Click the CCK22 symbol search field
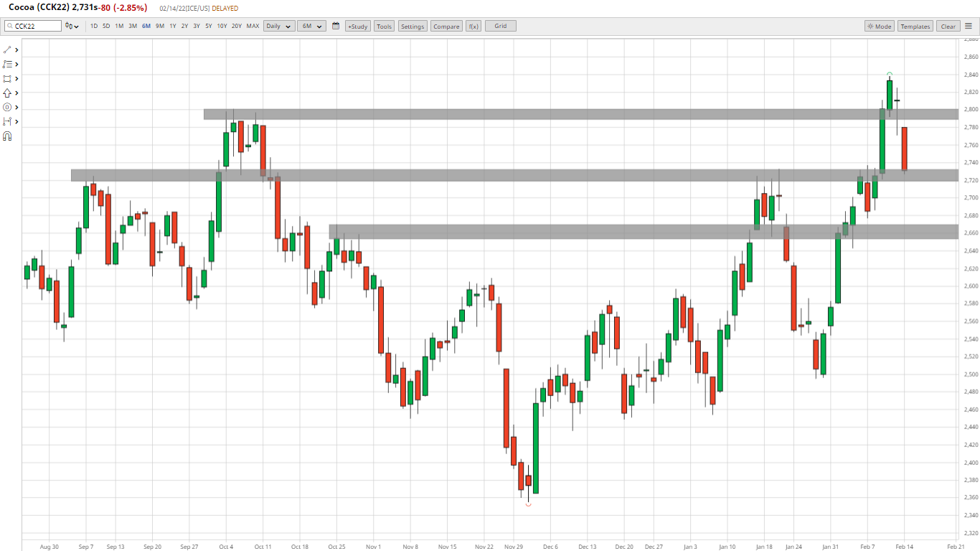The width and height of the screenshot is (980, 551). pos(33,26)
